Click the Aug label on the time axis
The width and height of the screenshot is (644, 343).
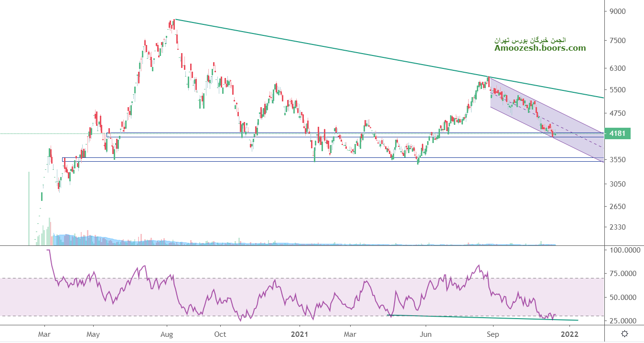[x=167, y=334]
